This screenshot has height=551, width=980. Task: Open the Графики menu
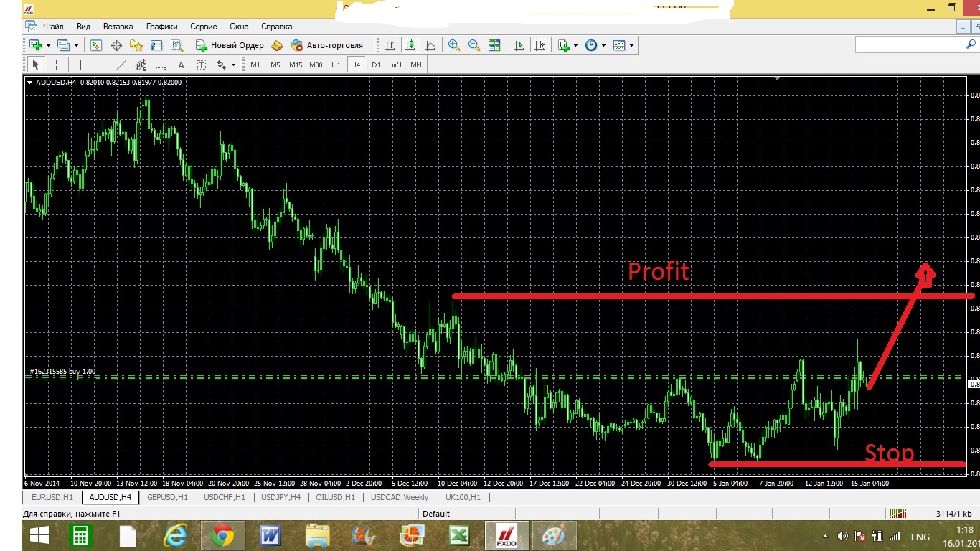161,27
